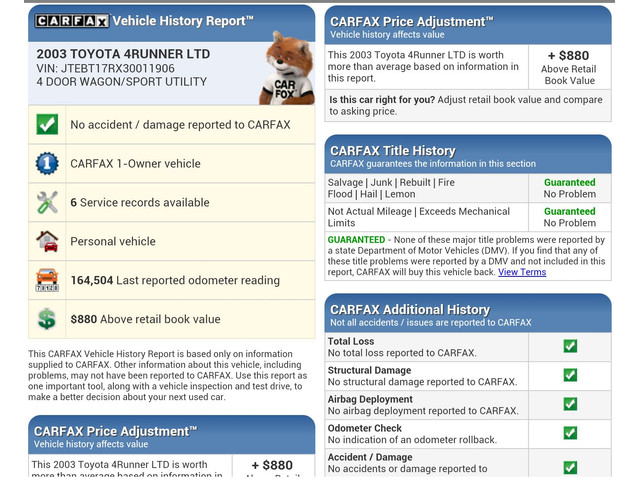The image size is (640, 480).
Task: Click the Structural Damage green check icon
Action: tap(570, 375)
